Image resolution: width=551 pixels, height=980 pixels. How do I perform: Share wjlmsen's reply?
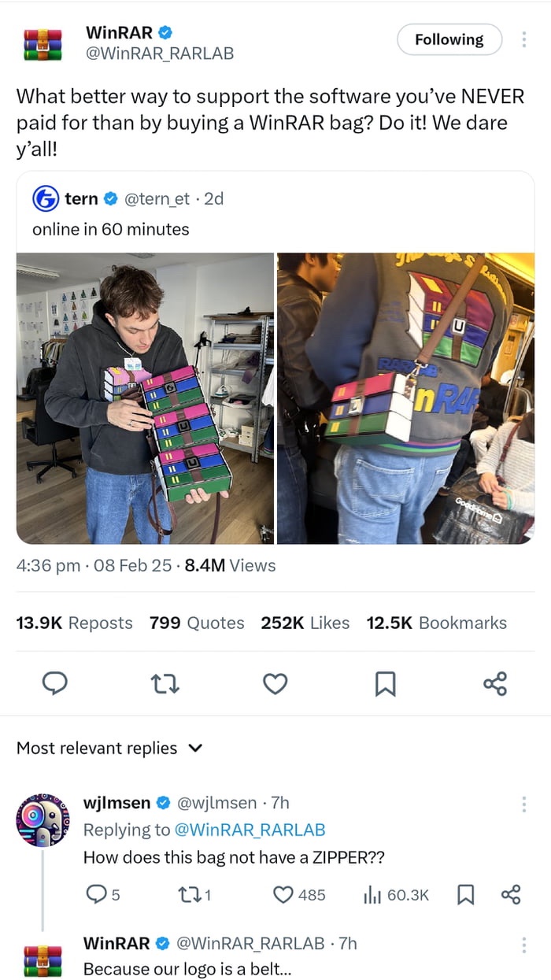[x=510, y=895]
